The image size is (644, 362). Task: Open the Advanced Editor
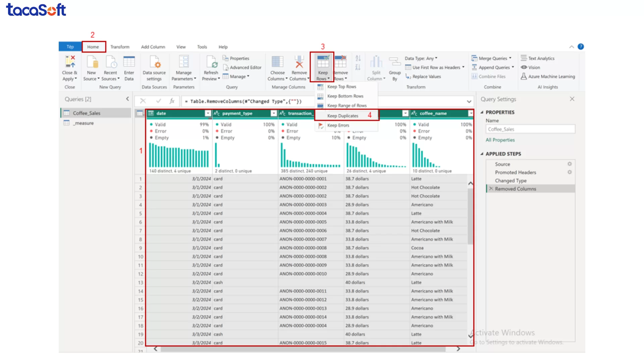(x=242, y=67)
